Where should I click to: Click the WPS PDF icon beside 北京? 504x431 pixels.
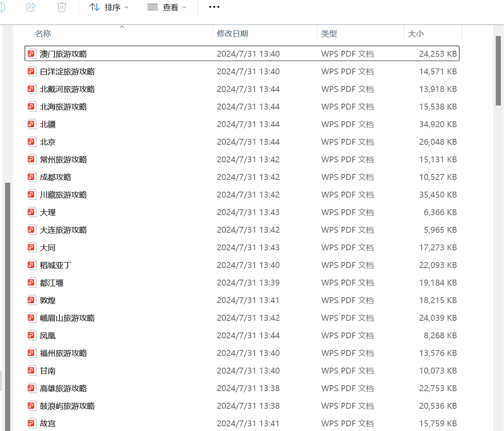point(31,141)
